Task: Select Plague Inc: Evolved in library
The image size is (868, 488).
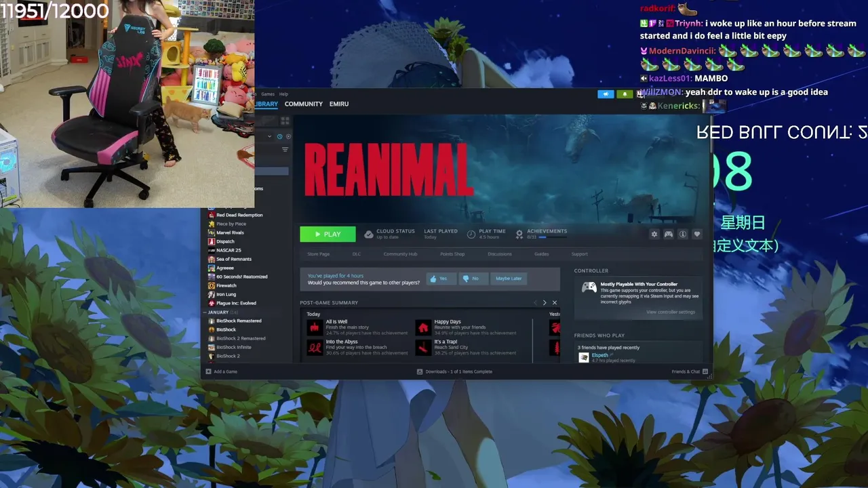Action: pyautogui.click(x=232, y=303)
